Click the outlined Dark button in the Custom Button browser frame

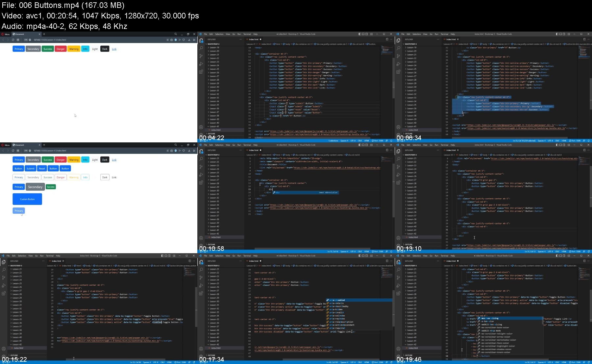coord(105,177)
